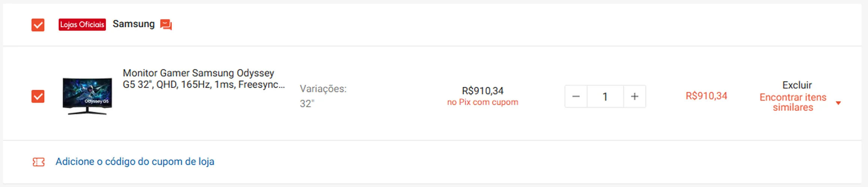Decrease quantity with the minus button
The image size is (868, 187).
click(x=576, y=96)
